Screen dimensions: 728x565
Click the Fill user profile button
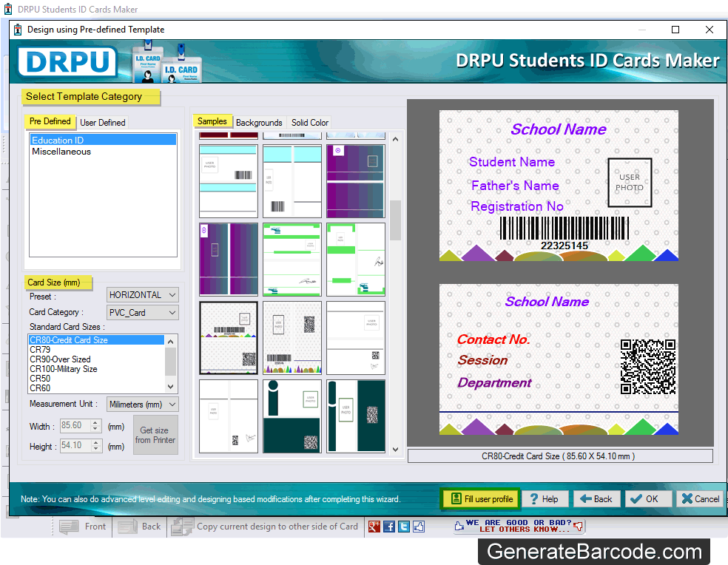(x=480, y=499)
